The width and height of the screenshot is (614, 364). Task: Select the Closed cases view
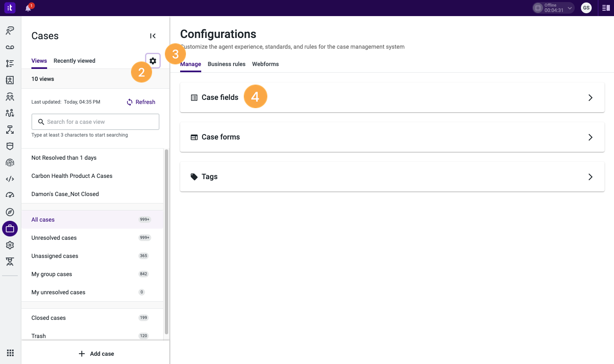[93, 318]
